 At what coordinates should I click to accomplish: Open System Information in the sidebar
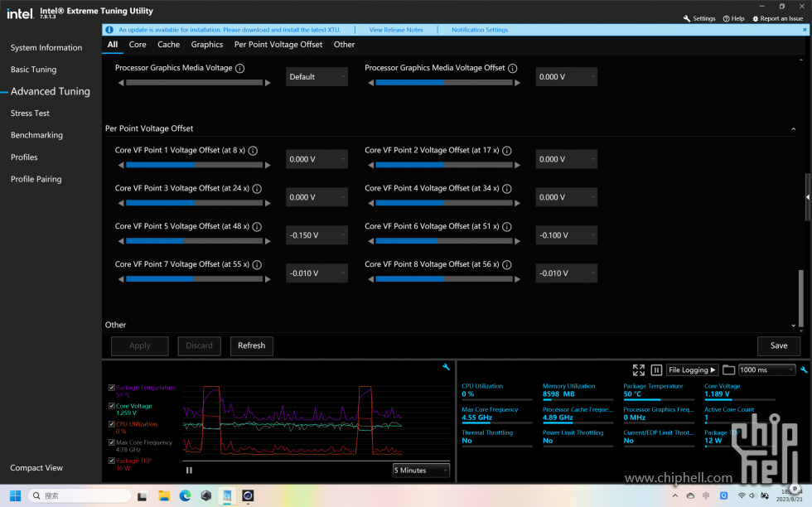(x=46, y=48)
